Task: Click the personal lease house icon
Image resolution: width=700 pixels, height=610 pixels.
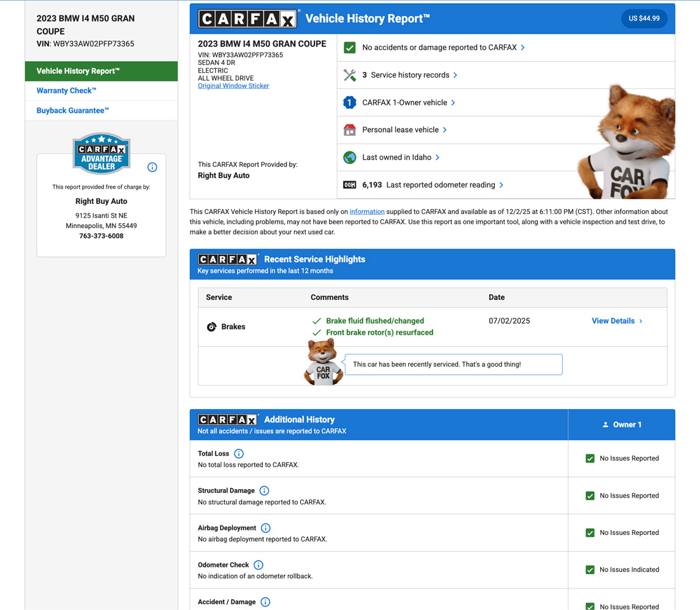Action: pos(349,130)
